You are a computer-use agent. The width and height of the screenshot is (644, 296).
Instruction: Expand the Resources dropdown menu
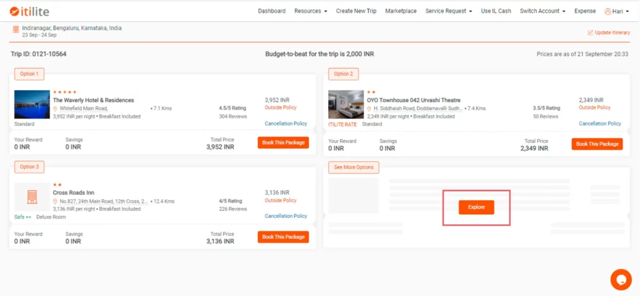(311, 11)
